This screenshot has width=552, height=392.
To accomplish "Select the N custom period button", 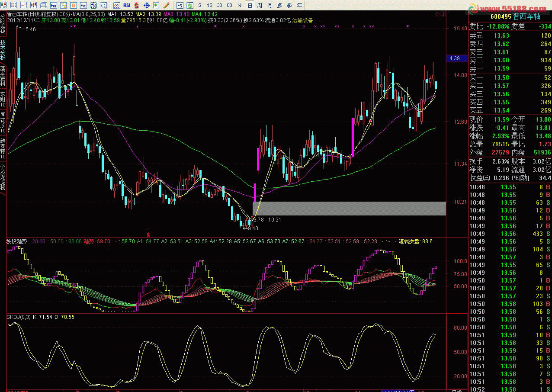I will click(239, 5).
